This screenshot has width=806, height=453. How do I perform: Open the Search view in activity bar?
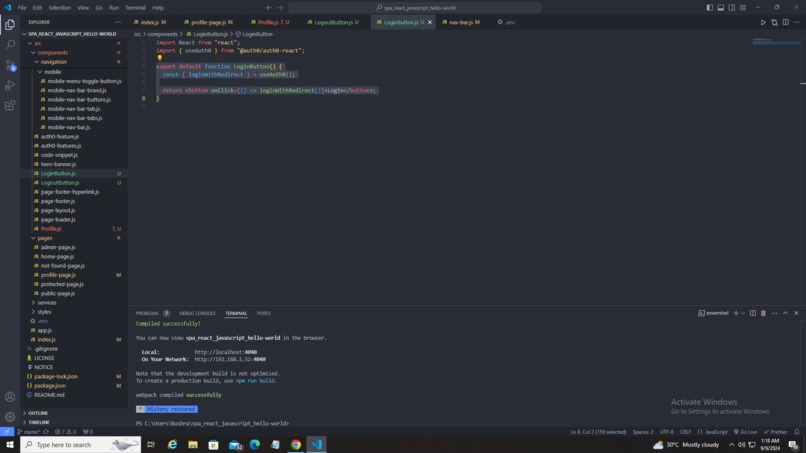click(10, 45)
